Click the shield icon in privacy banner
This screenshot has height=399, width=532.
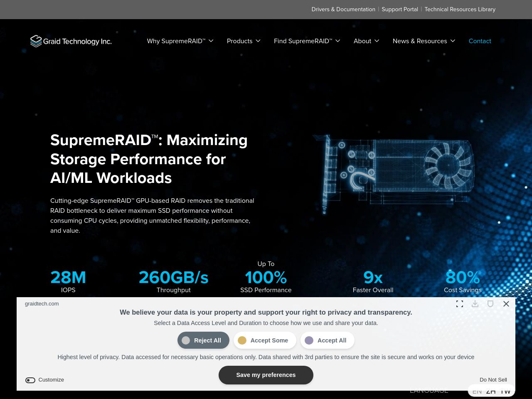(490, 304)
